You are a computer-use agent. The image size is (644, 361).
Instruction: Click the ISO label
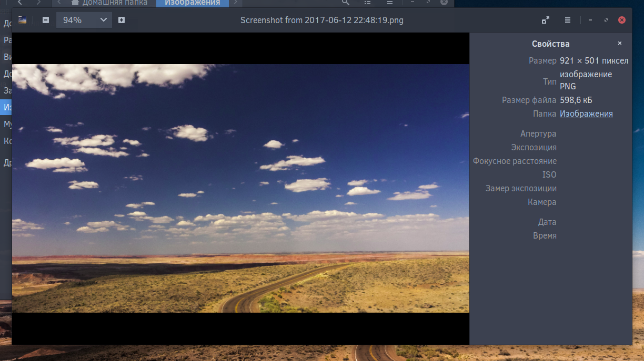(x=549, y=174)
